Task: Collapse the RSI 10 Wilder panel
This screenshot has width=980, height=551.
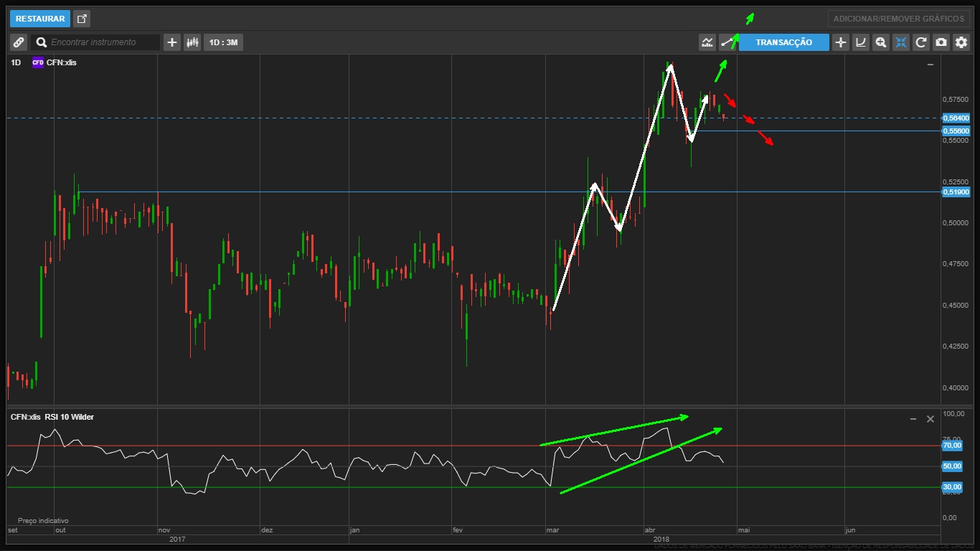Action: 913,419
